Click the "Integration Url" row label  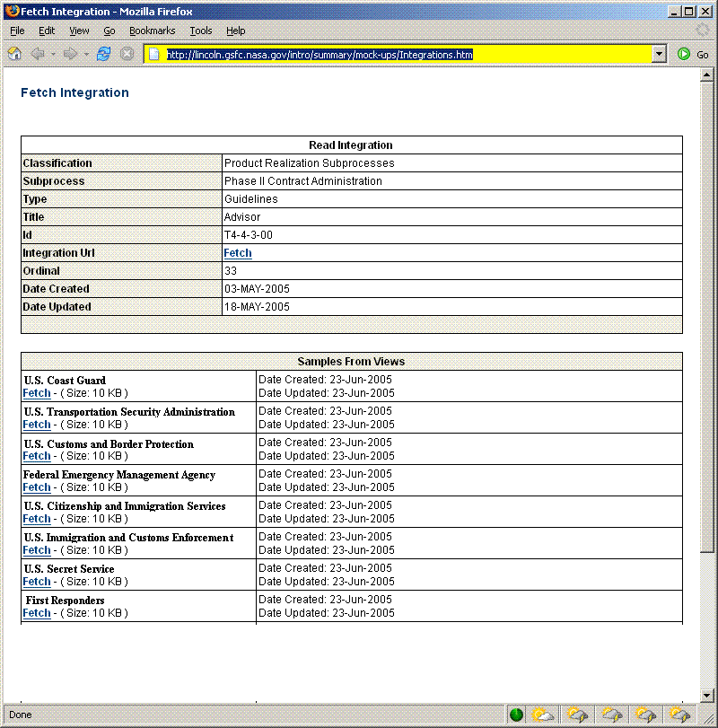(58, 253)
